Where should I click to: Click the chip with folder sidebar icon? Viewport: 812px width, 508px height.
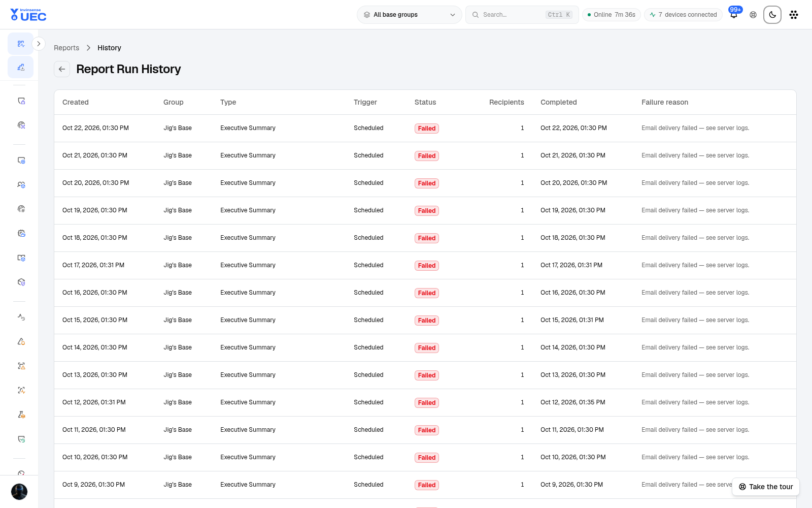pos(21,233)
